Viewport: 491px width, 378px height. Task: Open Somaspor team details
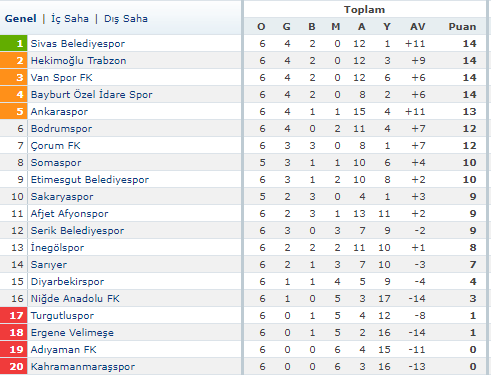click(56, 163)
